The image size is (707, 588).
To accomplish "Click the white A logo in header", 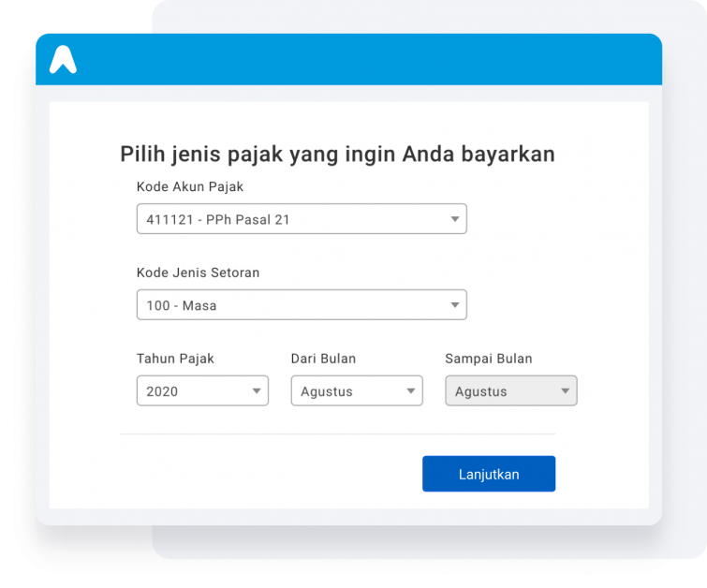I will click(x=63, y=59).
